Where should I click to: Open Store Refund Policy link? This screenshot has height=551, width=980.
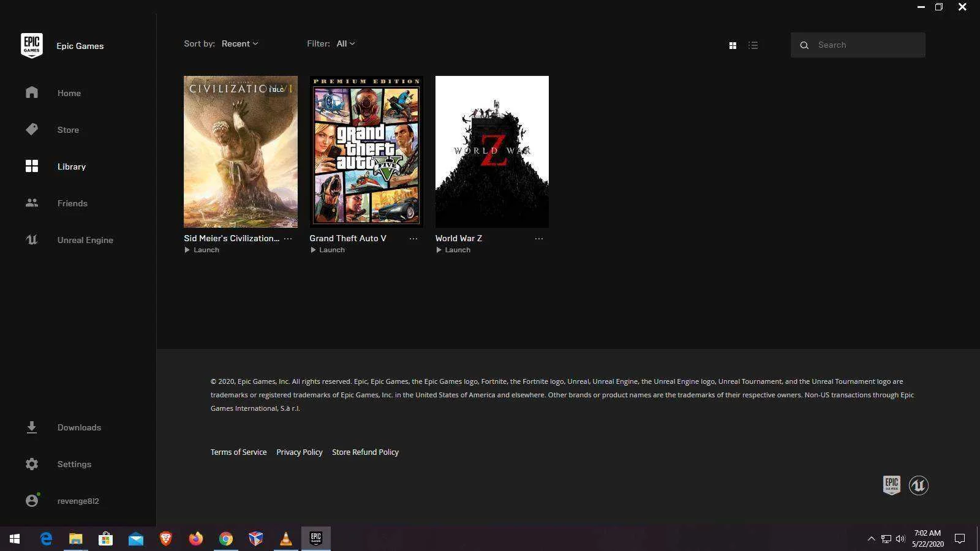point(365,452)
